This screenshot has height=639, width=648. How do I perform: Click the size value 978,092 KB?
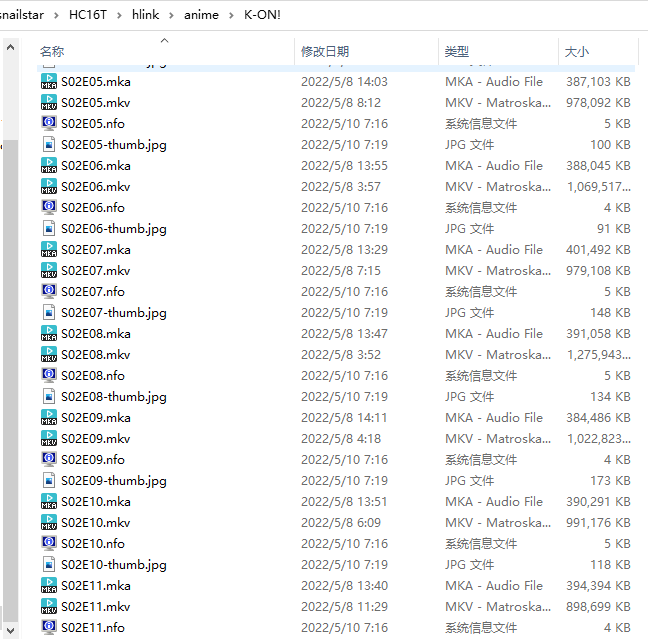point(598,103)
